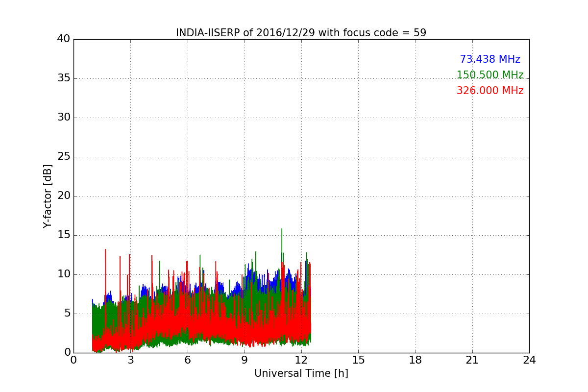Click the plot title mentioning INDIA-IISERP
588x392 pixels.
coord(301,33)
